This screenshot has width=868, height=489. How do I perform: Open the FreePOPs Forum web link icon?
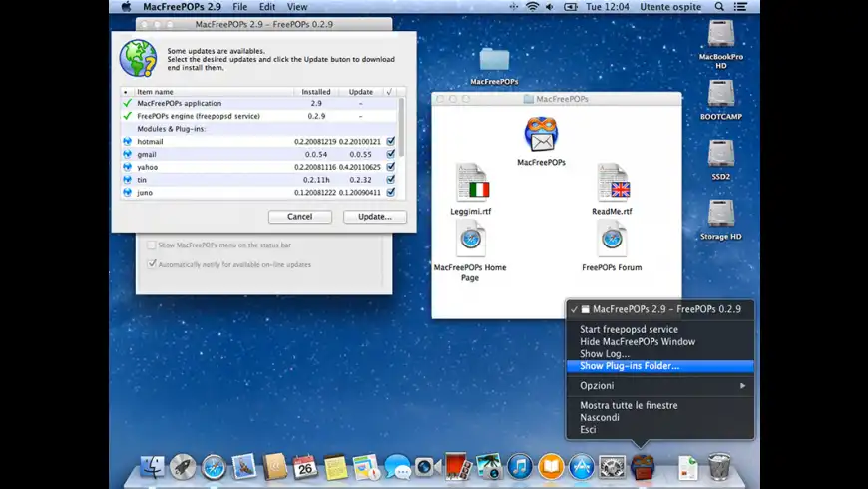point(612,239)
